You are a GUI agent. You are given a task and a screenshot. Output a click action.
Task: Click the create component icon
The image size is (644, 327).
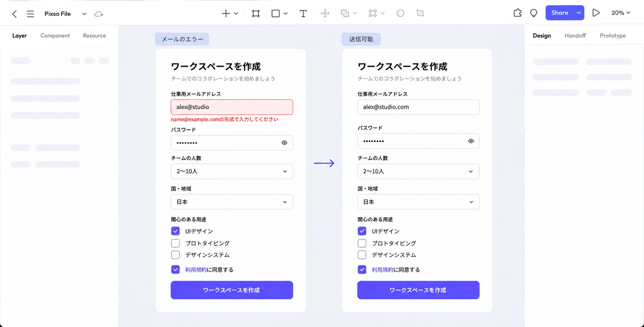tap(325, 14)
